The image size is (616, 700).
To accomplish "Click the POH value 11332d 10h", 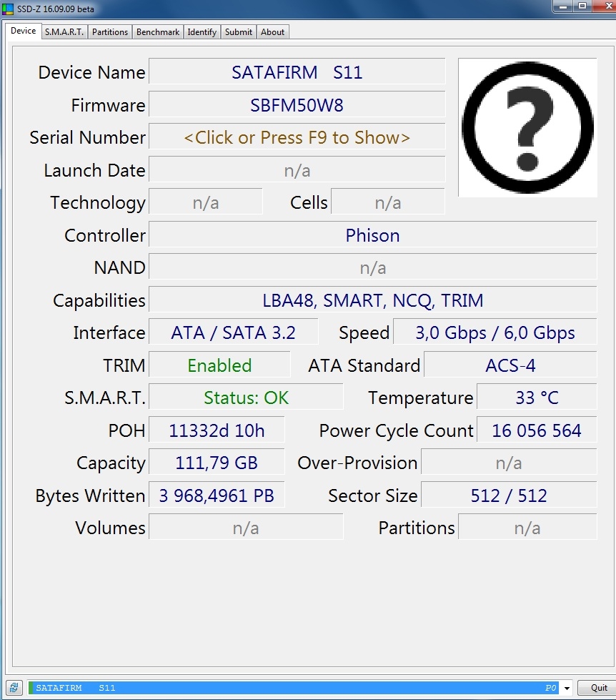I will coord(217,430).
